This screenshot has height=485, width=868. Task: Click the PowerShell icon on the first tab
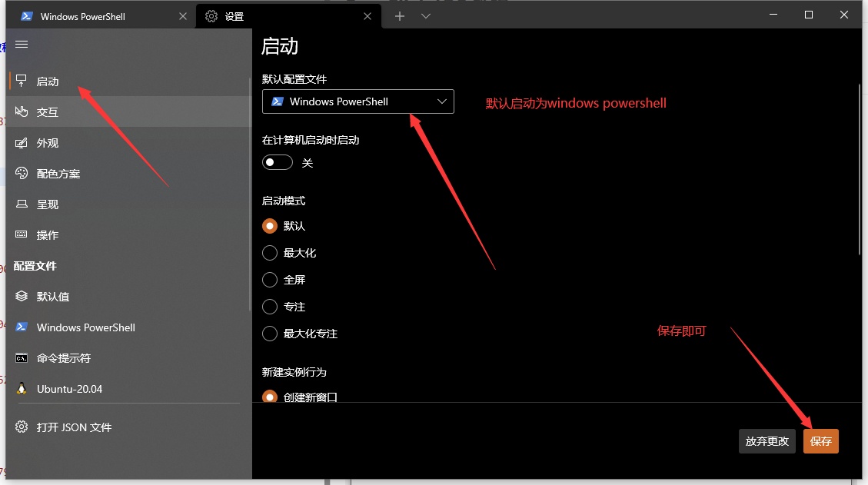point(27,17)
